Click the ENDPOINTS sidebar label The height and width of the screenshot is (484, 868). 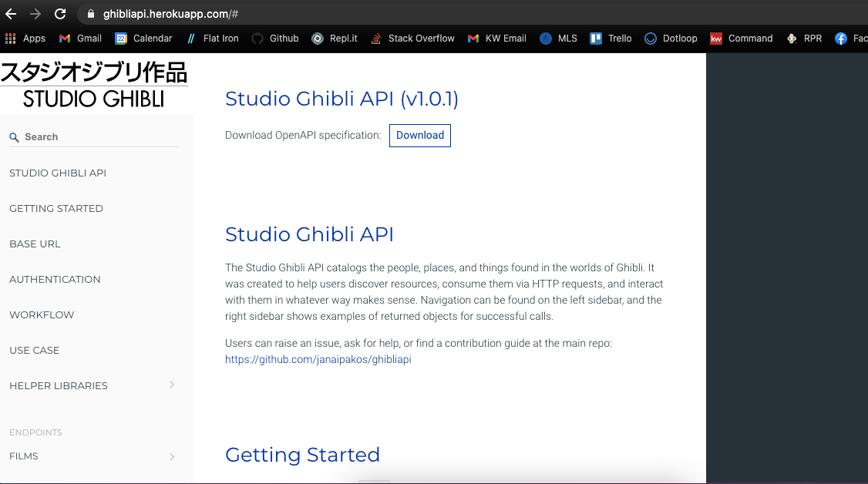(x=35, y=432)
